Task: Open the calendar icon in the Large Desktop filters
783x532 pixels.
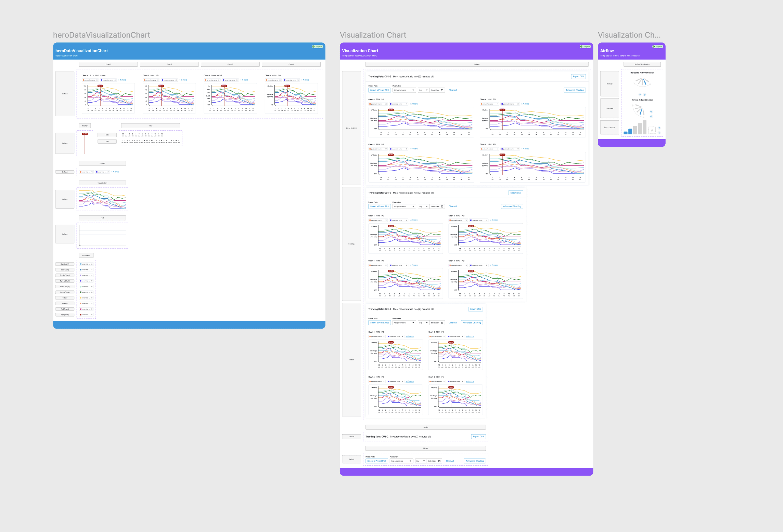Action: point(442,90)
